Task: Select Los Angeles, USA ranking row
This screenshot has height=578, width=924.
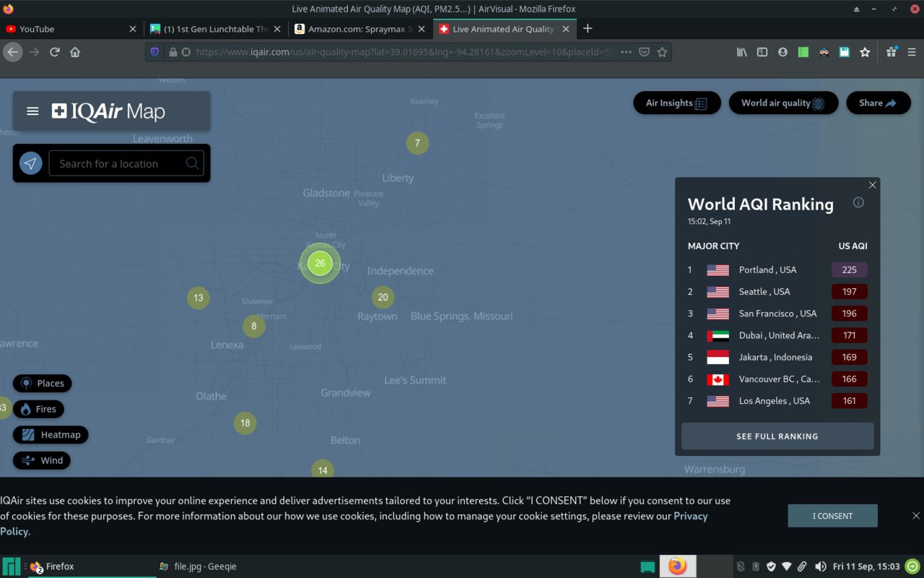Action: [777, 401]
